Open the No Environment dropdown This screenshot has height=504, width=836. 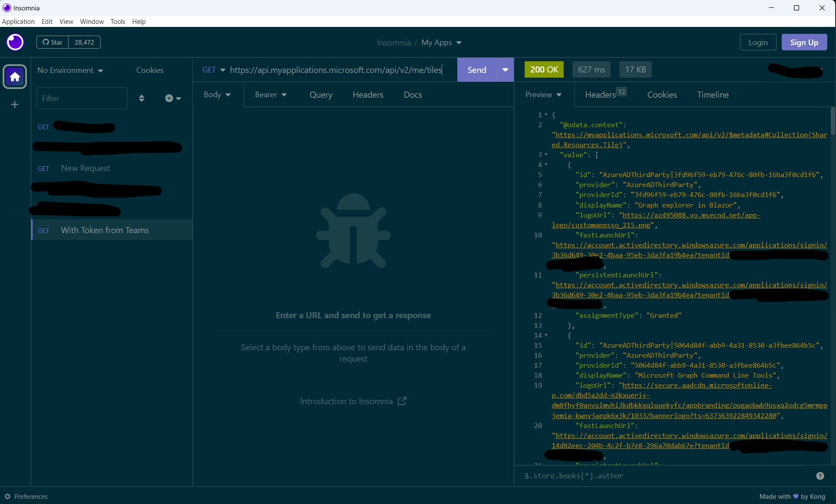[x=70, y=70]
